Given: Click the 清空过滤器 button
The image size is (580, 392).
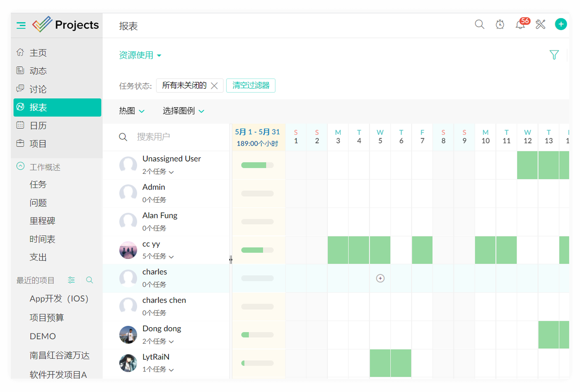Looking at the screenshot, I should [x=251, y=86].
